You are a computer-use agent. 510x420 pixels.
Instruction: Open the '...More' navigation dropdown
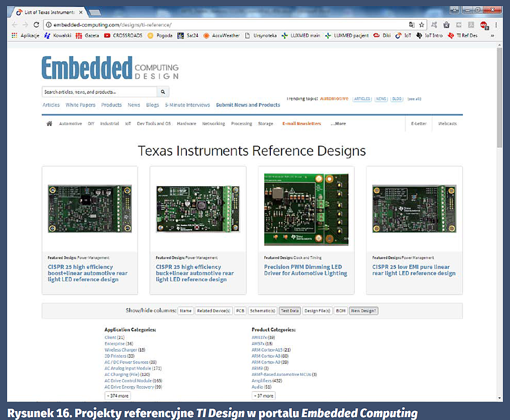click(338, 123)
